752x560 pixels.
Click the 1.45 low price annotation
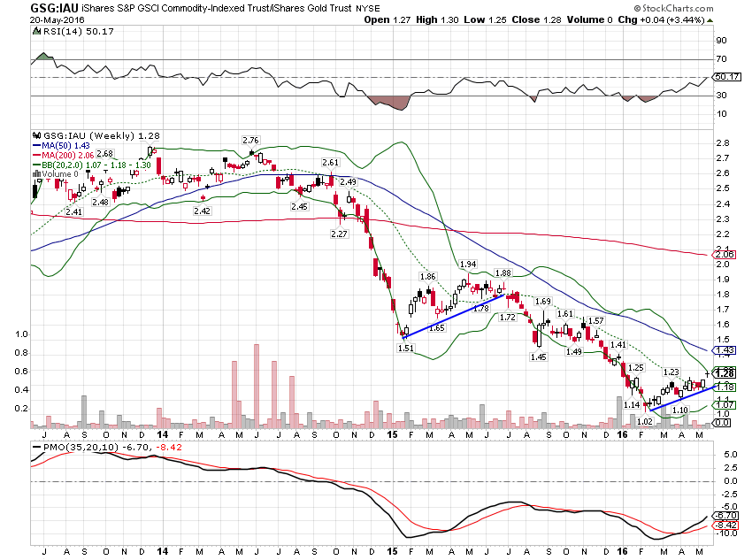538,357
